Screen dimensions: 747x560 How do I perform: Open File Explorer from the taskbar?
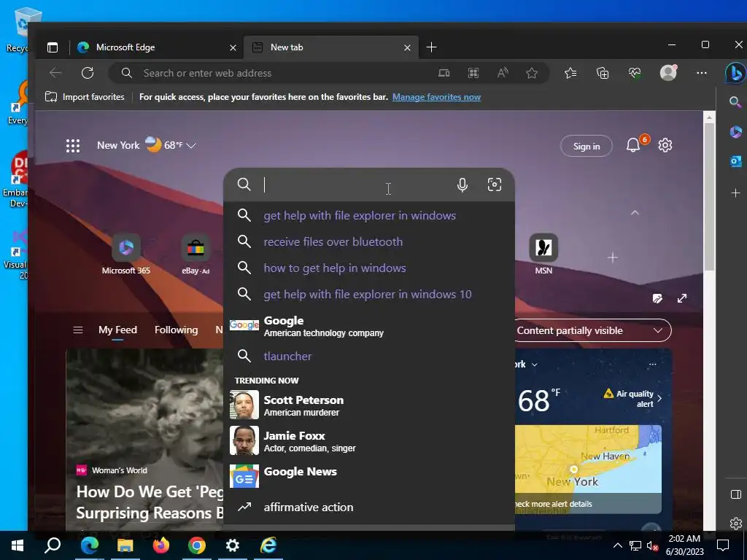click(125, 545)
